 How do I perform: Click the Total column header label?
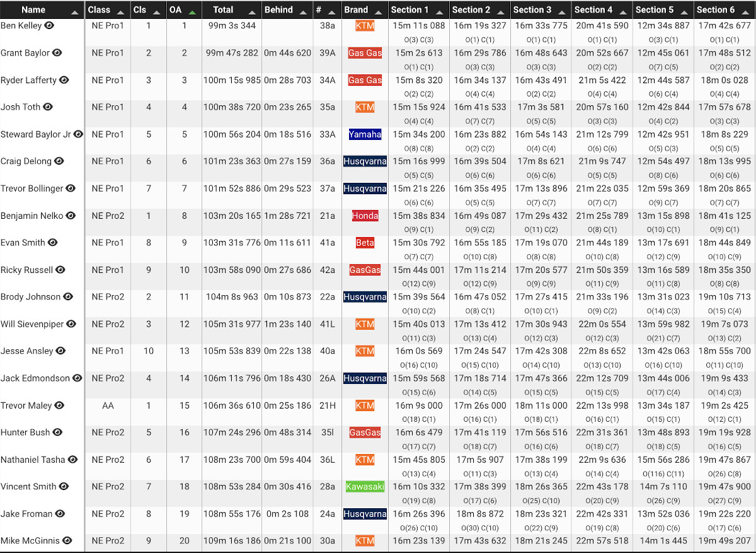click(x=223, y=9)
